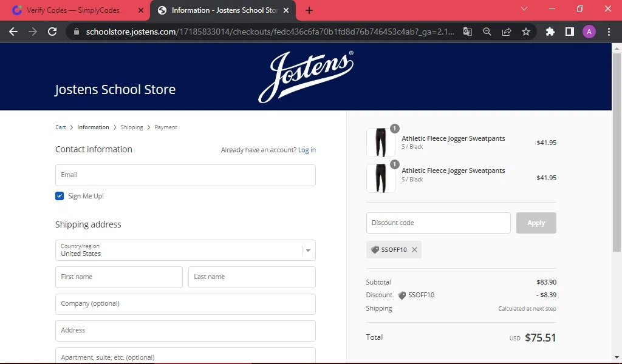This screenshot has height=364, width=622.
Task: Open the tab search chevron
Action: (x=524, y=8)
